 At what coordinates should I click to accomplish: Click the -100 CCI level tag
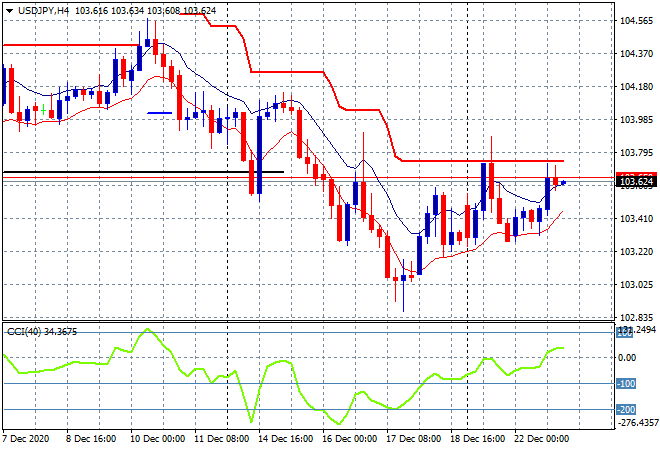click(x=626, y=383)
